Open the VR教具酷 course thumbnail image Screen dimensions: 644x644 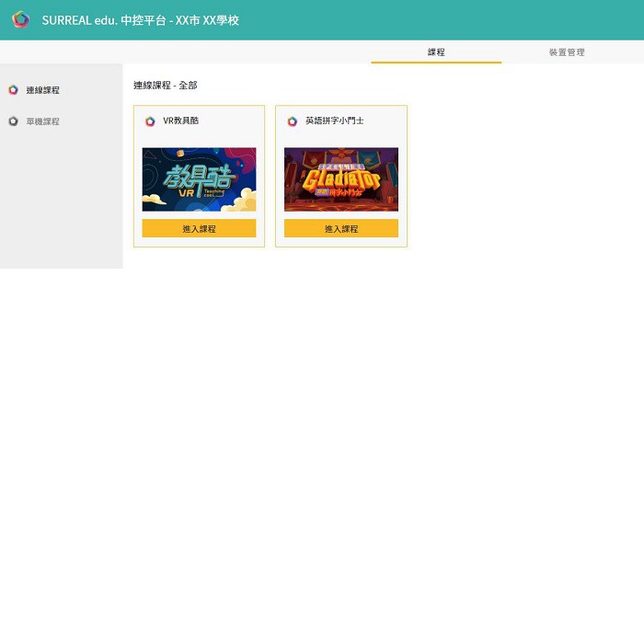tap(199, 179)
